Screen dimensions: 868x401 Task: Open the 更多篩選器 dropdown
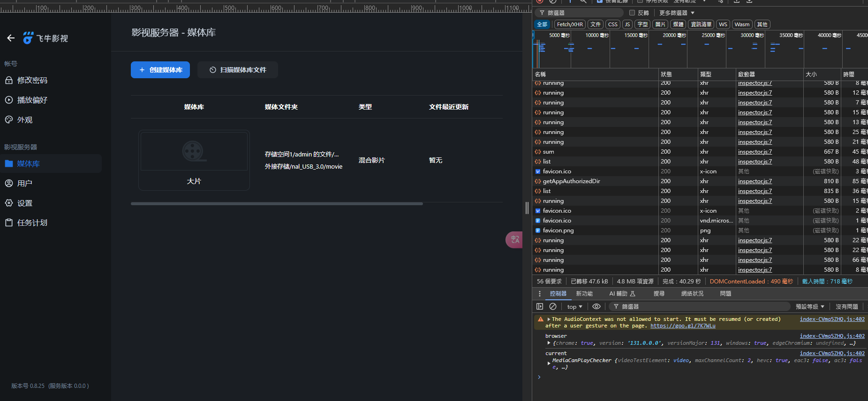(x=677, y=13)
